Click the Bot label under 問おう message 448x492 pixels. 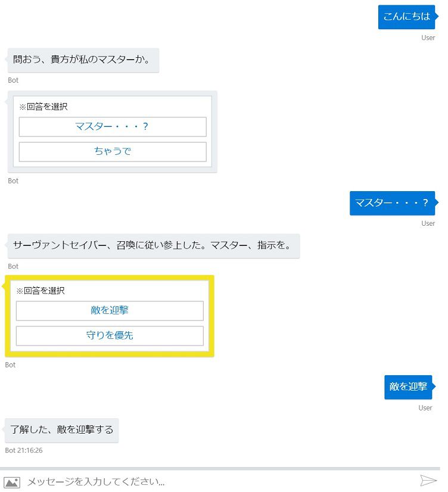coord(13,80)
